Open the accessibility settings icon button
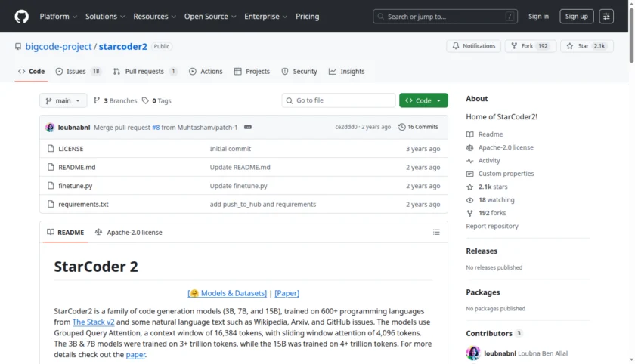 [606, 17]
